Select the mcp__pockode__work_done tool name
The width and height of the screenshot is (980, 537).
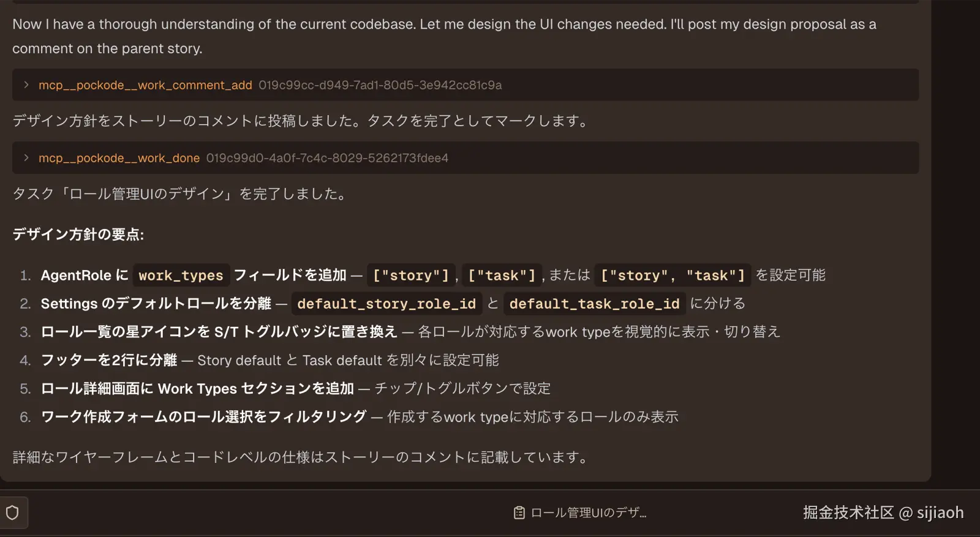pos(119,158)
